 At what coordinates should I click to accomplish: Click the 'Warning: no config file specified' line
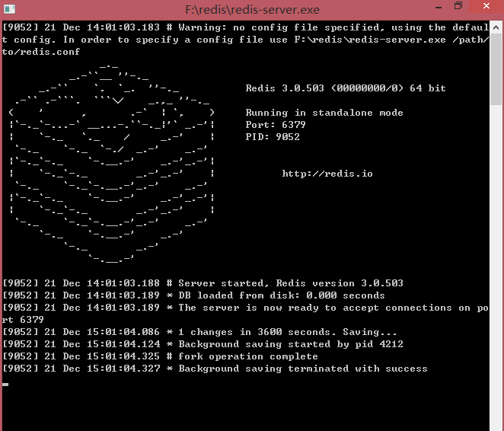pos(246,39)
